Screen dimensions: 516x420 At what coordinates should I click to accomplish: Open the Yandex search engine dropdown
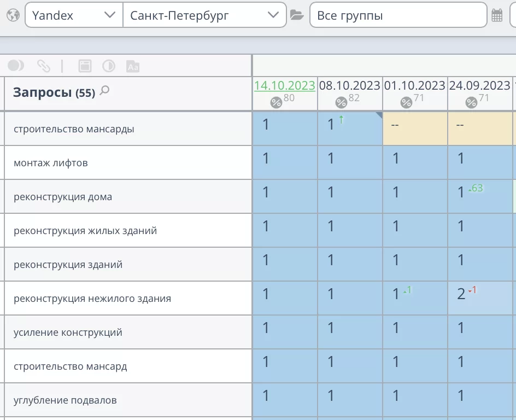[74, 15]
